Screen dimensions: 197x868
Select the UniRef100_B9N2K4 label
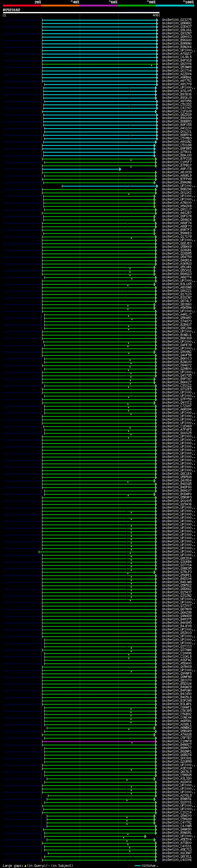coord(176,47)
